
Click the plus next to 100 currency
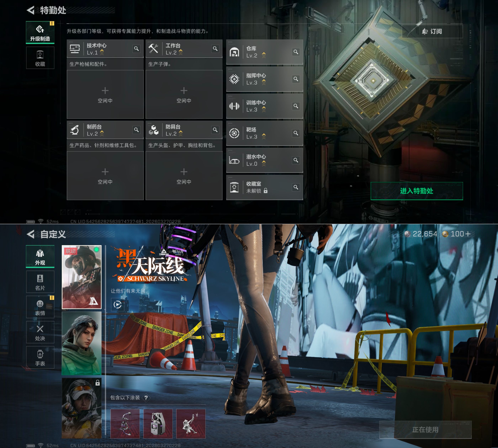point(468,234)
